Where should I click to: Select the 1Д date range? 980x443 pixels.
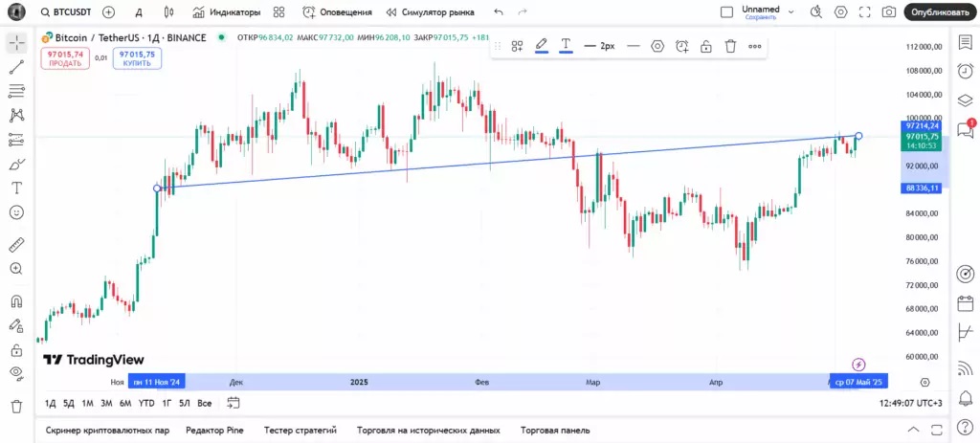tap(50, 404)
